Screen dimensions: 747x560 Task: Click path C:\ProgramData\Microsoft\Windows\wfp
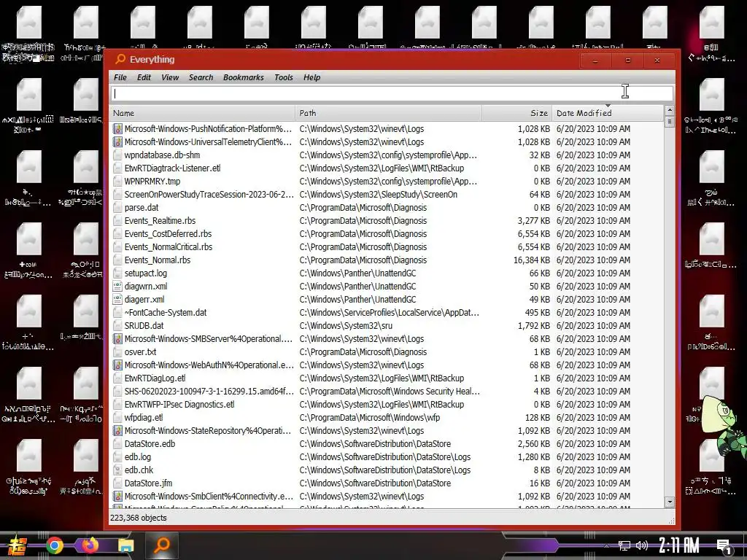[x=369, y=417]
